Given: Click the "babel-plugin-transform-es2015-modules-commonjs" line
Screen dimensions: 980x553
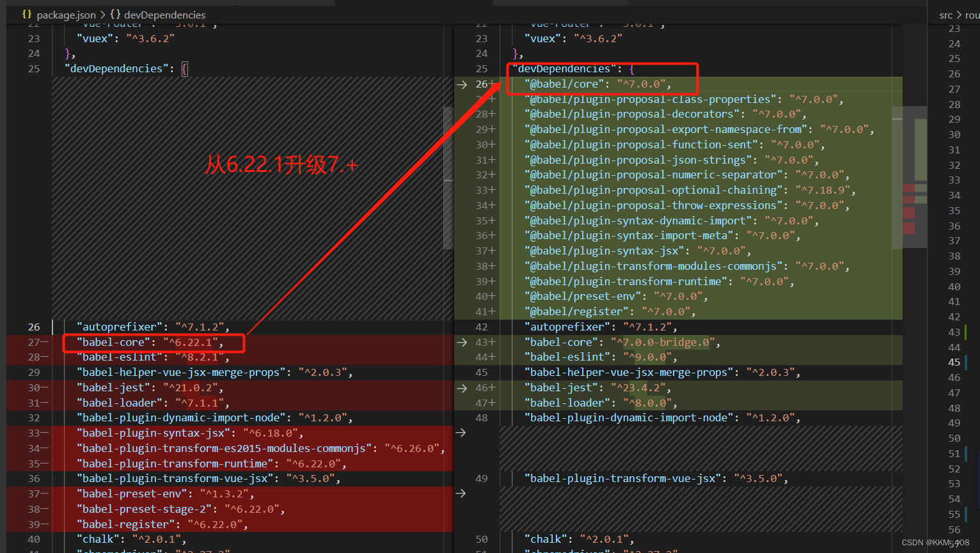Looking at the screenshot, I should (261, 448).
